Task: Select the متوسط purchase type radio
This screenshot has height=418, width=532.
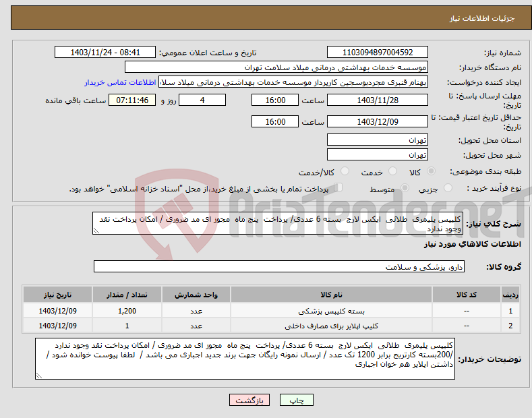Action: pos(405,187)
